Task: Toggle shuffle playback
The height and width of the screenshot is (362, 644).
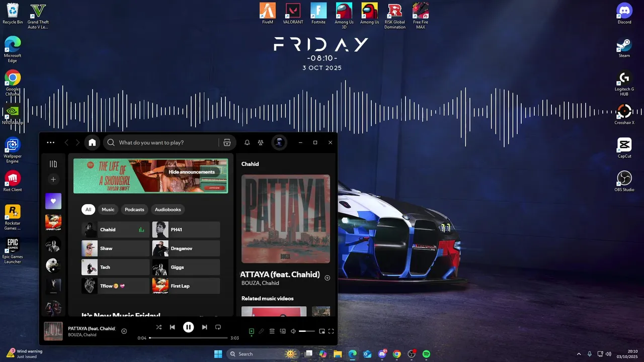Action: (x=158, y=327)
